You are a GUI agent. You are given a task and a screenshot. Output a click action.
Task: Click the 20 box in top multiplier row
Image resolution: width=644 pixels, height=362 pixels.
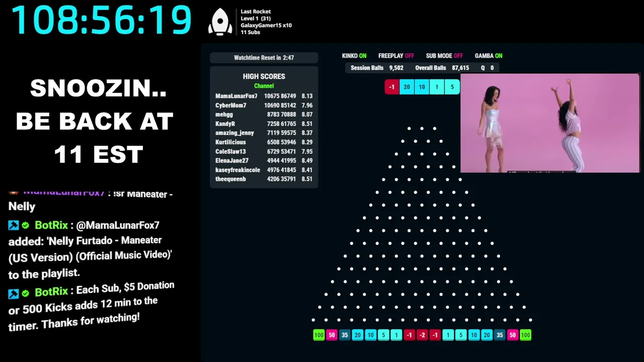point(407,87)
